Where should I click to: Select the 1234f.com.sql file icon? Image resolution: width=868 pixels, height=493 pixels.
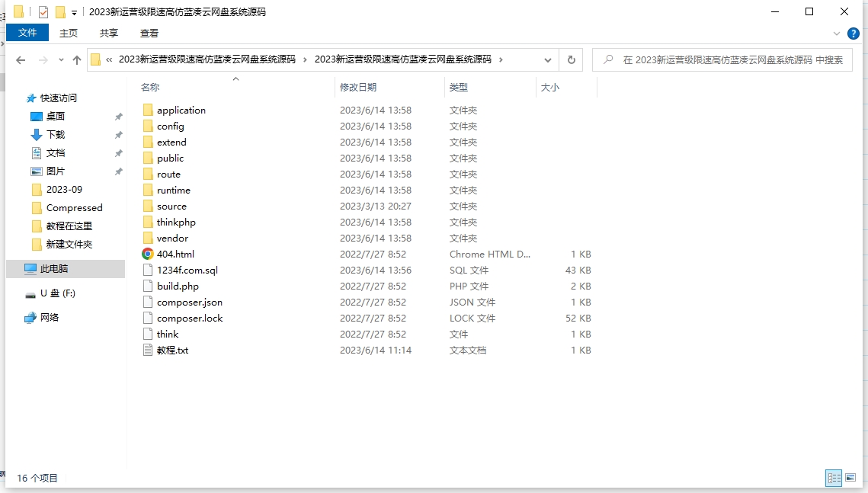click(x=148, y=270)
